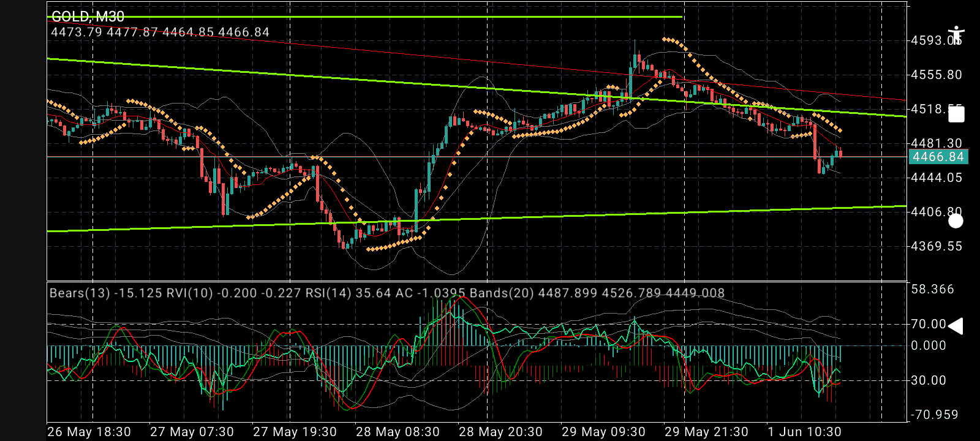Image resolution: width=980 pixels, height=441 pixels.
Task: Tap the triangular back navigation button
Action: click(956, 326)
